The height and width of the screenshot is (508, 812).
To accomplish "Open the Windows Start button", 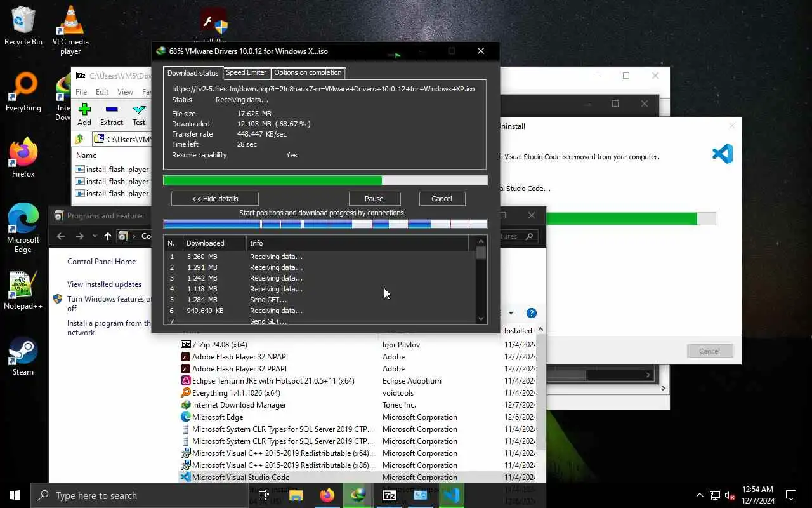I will [x=15, y=495].
